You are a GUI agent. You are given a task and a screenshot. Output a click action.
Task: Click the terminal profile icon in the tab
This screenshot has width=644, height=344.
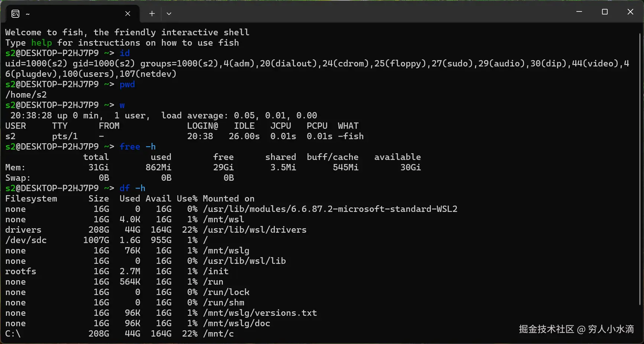15,14
